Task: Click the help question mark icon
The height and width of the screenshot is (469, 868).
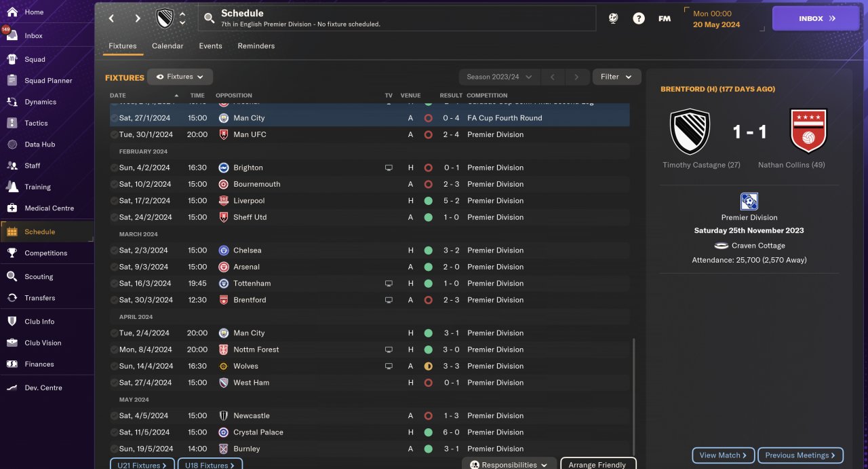Action: 639,18
